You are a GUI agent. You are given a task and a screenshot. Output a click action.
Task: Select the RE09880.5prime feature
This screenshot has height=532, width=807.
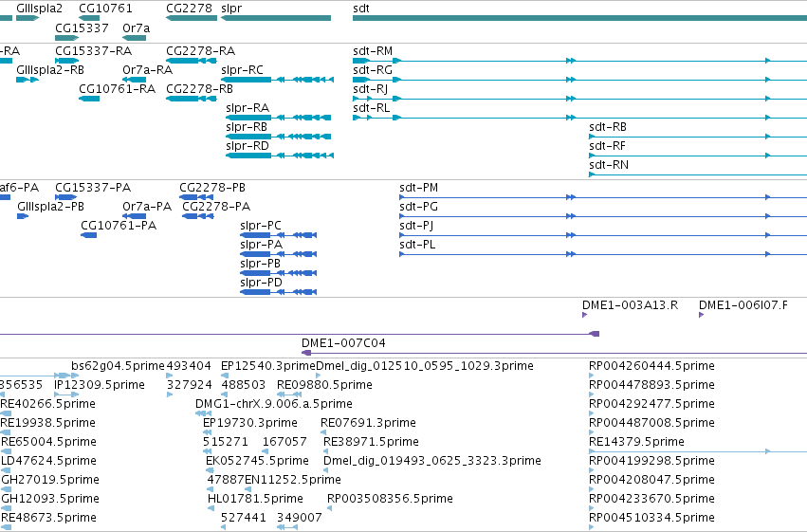tap(289, 394)
